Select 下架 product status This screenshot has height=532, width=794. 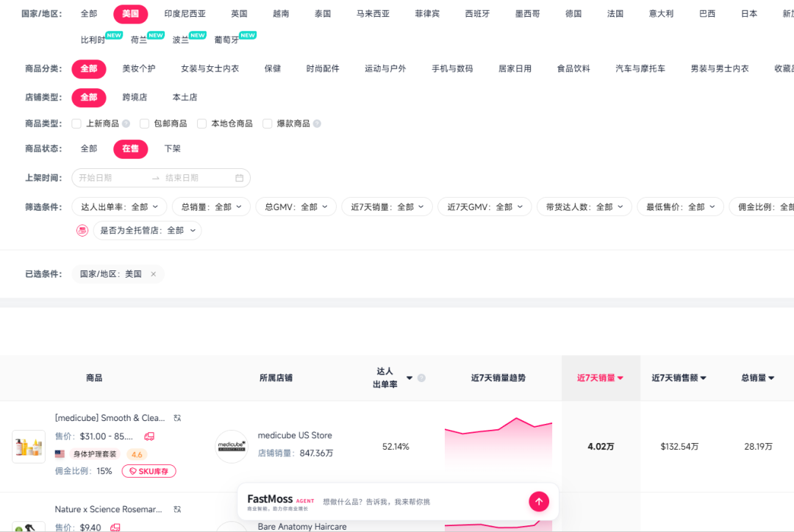(172, 149)
